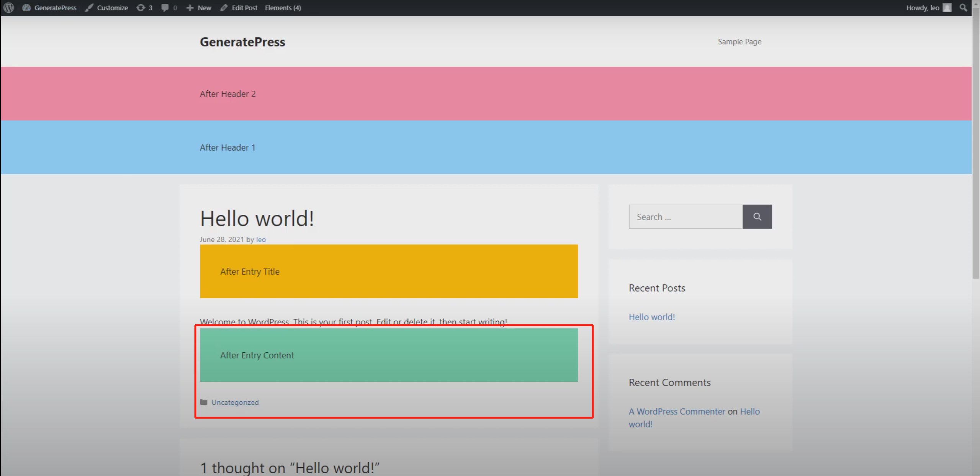
Task: Open the Uncategorized category link
Action: (x=235, y=402)
